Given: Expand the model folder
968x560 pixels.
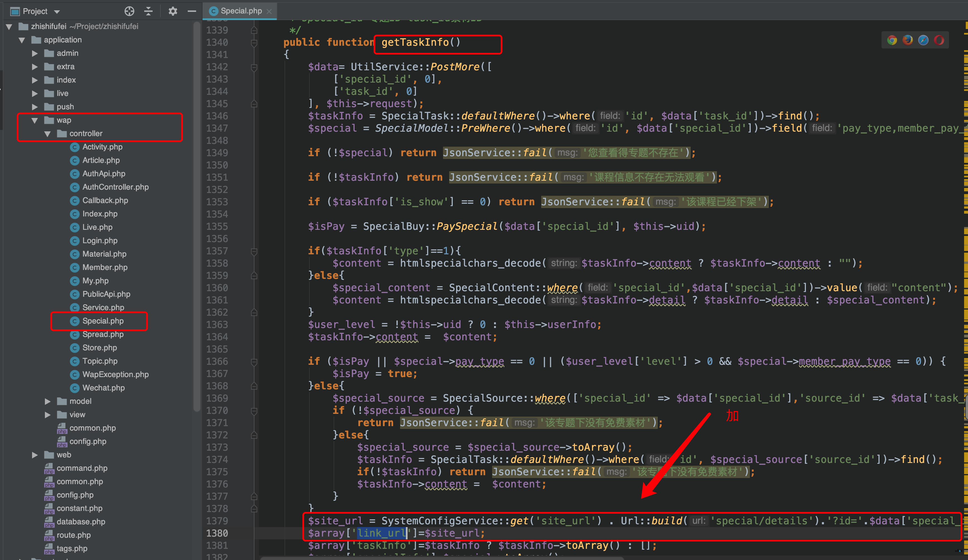Looking at the screenshot, I should [x=48, y=401].
